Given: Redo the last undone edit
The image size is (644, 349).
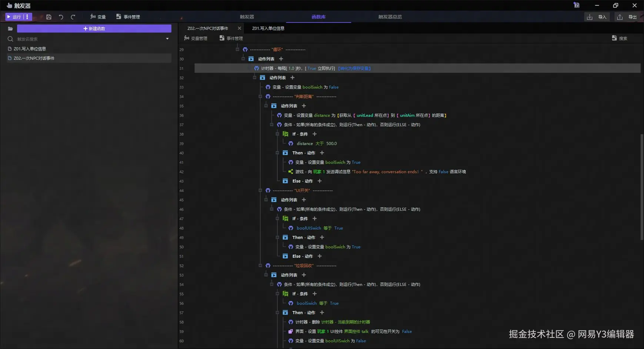Looking at the screenshot, I should click(73, 17).
